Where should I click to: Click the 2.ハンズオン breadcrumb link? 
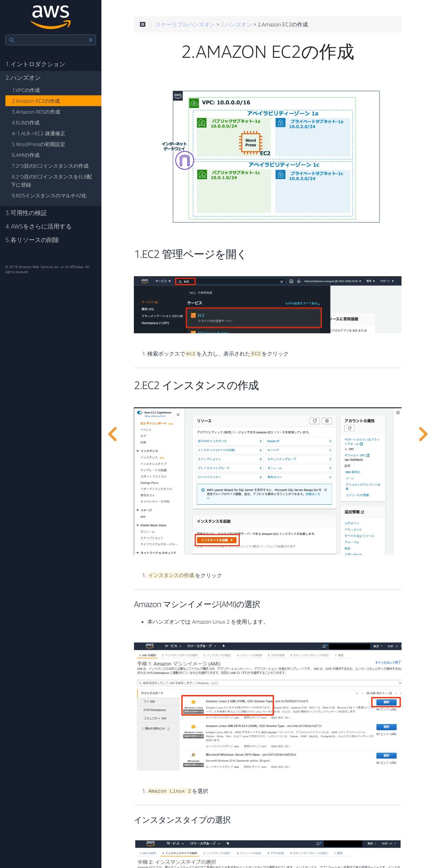(x=236, y=24)
